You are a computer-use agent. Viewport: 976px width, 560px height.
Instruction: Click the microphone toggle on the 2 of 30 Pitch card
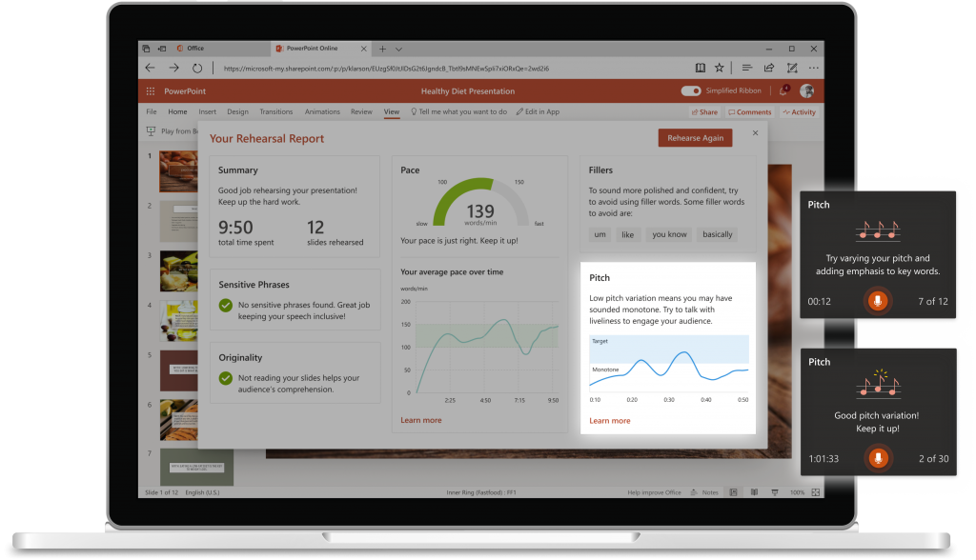(x=878, y=458)
